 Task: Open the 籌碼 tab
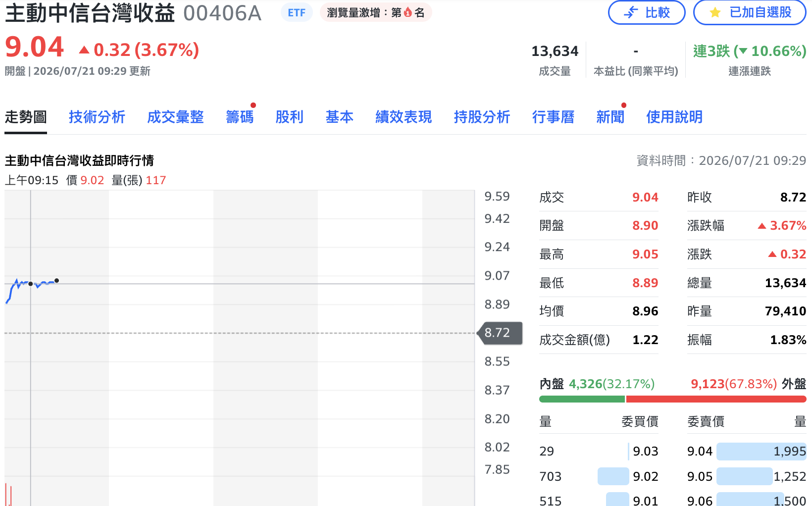[x=240, y=117]
